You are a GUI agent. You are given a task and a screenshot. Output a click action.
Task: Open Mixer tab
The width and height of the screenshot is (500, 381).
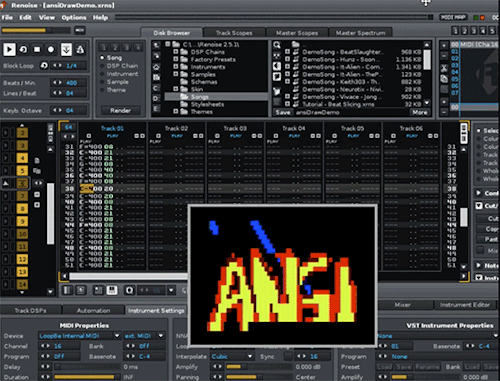coord(402,305)
